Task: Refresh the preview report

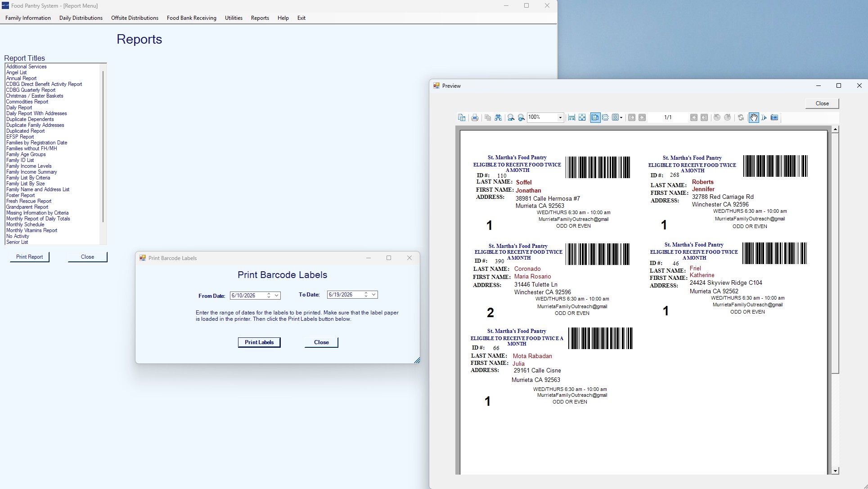Action: coord(741,117)
